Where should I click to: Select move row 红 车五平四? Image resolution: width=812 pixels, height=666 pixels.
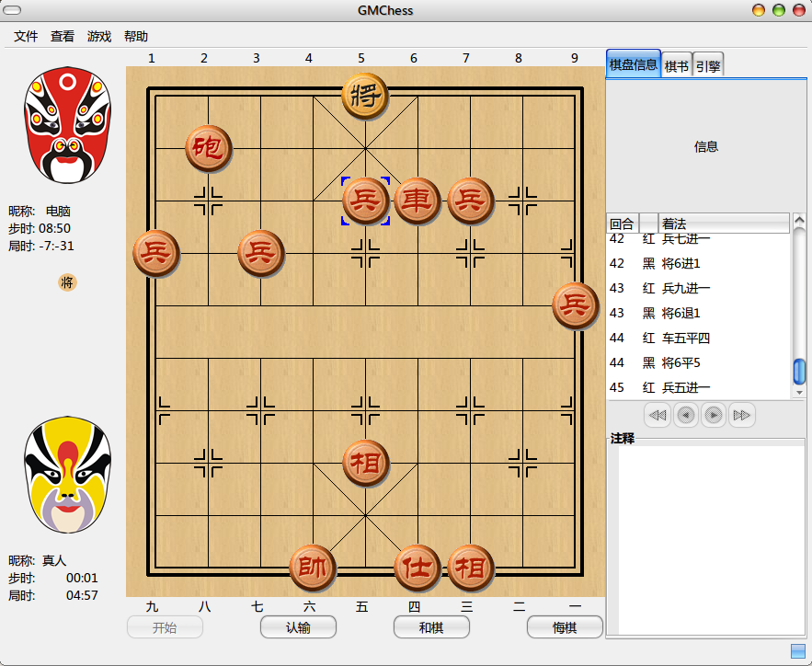pos(699,338)
